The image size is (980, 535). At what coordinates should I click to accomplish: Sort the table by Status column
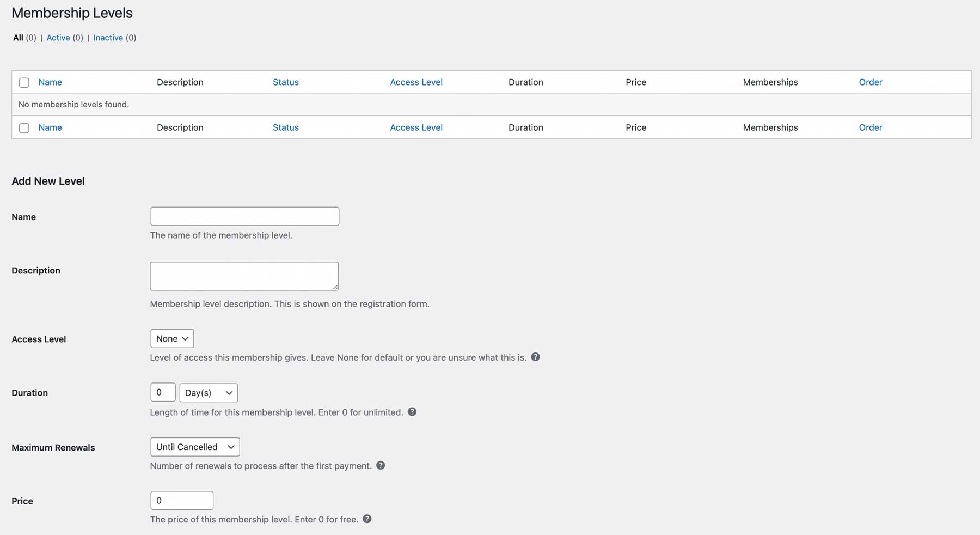coord(285,82)
